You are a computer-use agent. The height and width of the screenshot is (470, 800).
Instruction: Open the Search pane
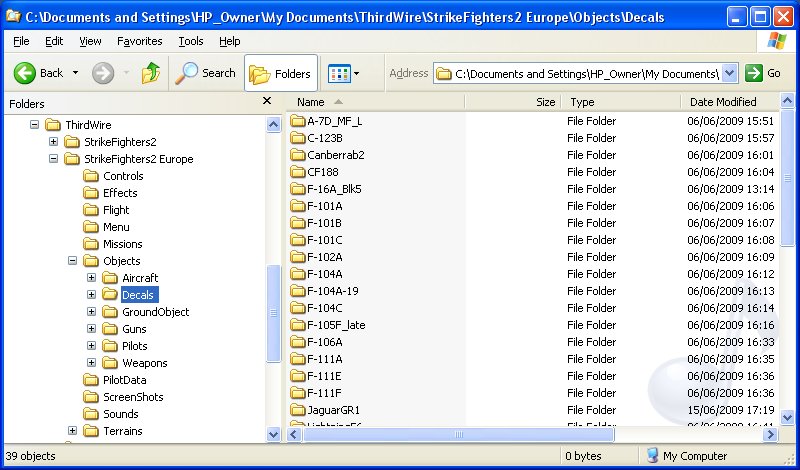click(205, 73)
